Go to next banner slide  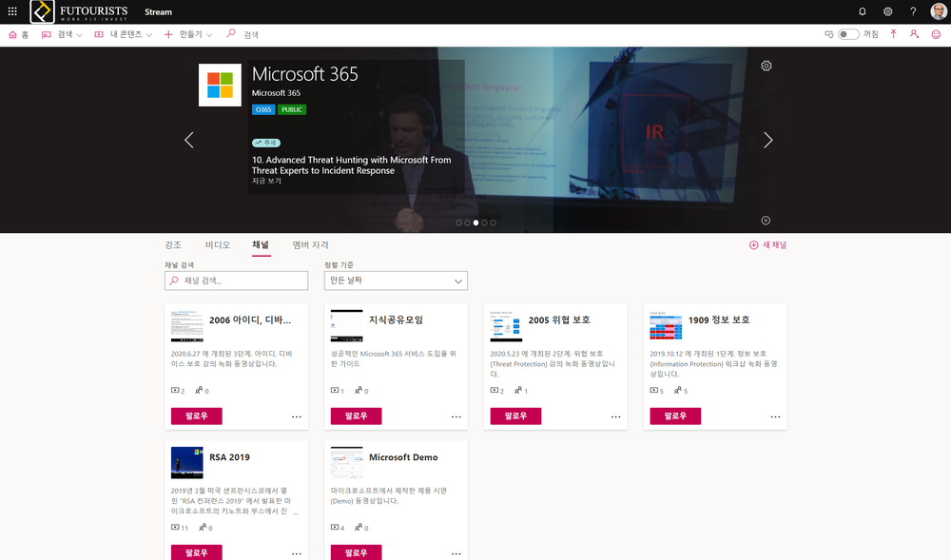pyautogui.click(x=767, y=140)
